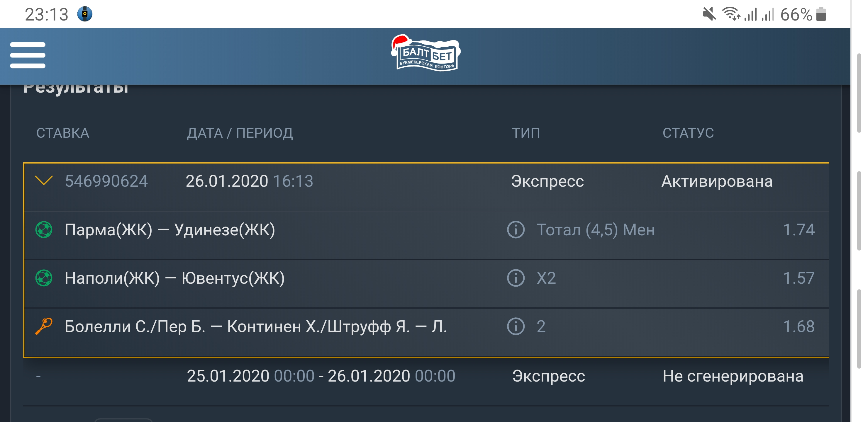Click tennis racket icon for Болелли match
This screenshot has width=868, height=422.
point(44,326)
